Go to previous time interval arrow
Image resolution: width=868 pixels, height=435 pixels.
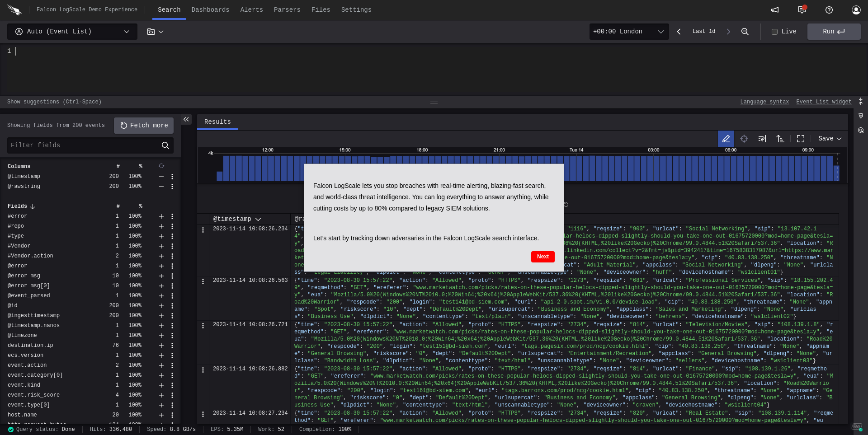(679, 32)
